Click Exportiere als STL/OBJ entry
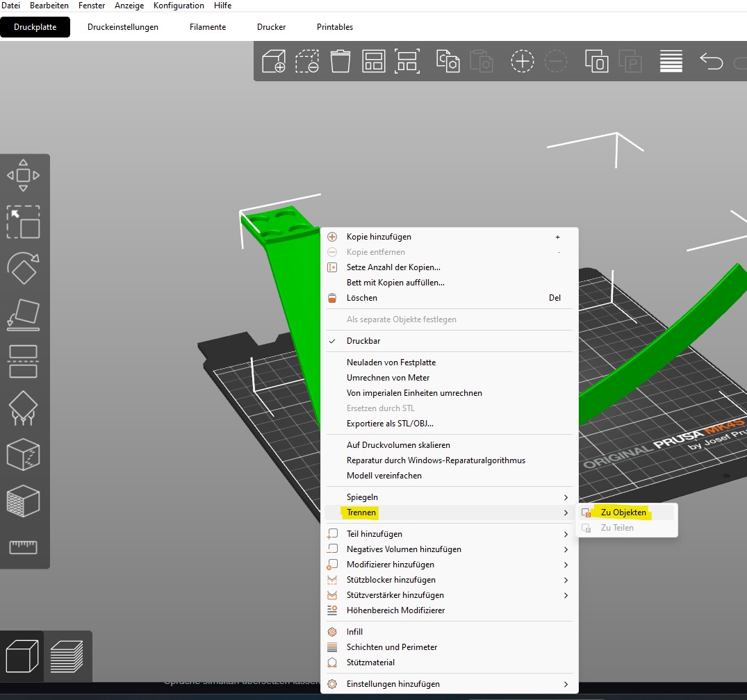This screenshot has width=747, height=700. tap(390, 424)
